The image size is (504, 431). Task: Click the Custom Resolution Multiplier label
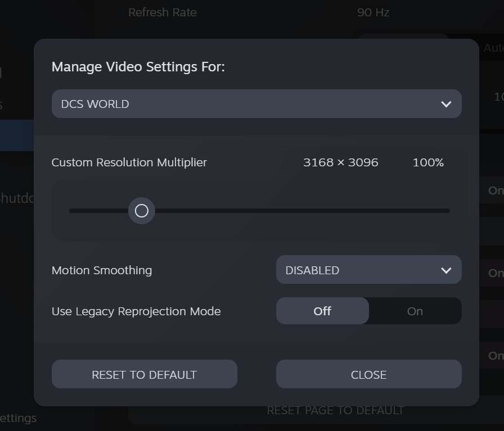[x=129, y=162]
